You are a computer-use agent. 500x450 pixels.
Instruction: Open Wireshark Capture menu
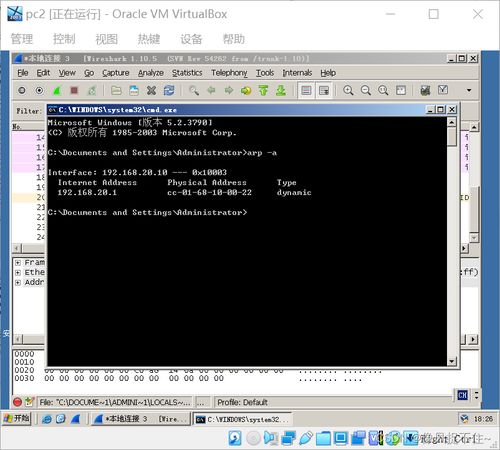tap(116, 73)
